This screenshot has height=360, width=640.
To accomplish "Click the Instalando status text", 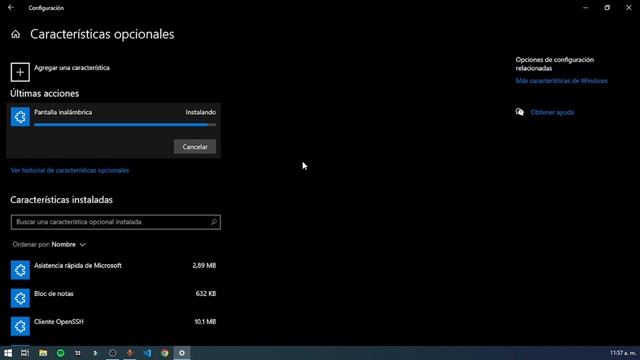I will pyautogui.click(x=201, y=112).
